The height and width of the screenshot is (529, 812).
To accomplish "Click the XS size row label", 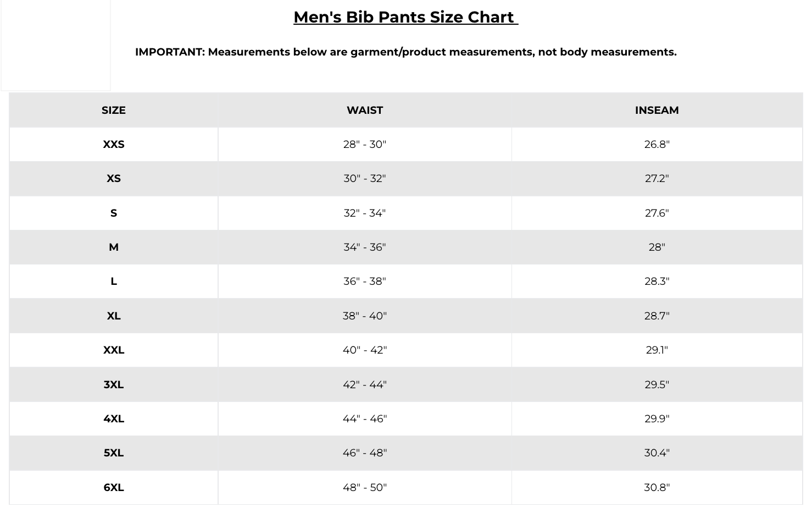I will click(114, 178).
